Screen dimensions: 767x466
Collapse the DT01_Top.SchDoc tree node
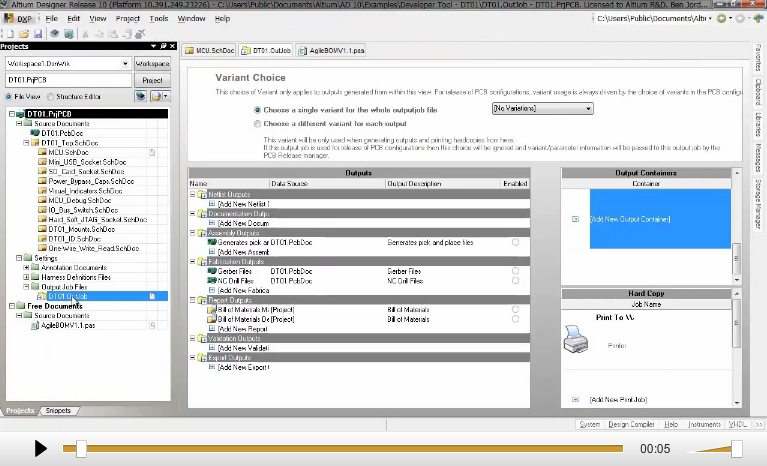pyautogui.click(x=26, y=143)
